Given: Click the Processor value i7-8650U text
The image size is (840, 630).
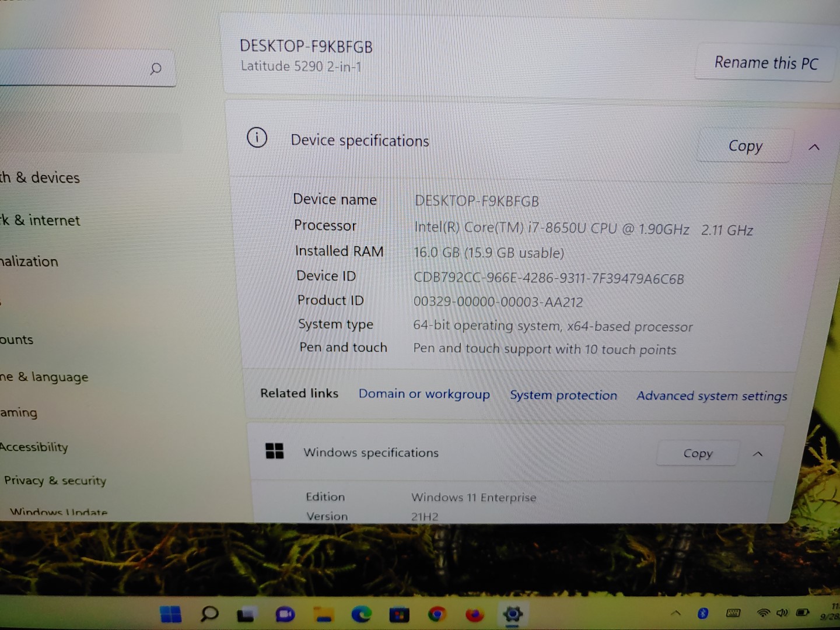Looking at the screenshot, I should pyautogui.click(x=583, y=229).
